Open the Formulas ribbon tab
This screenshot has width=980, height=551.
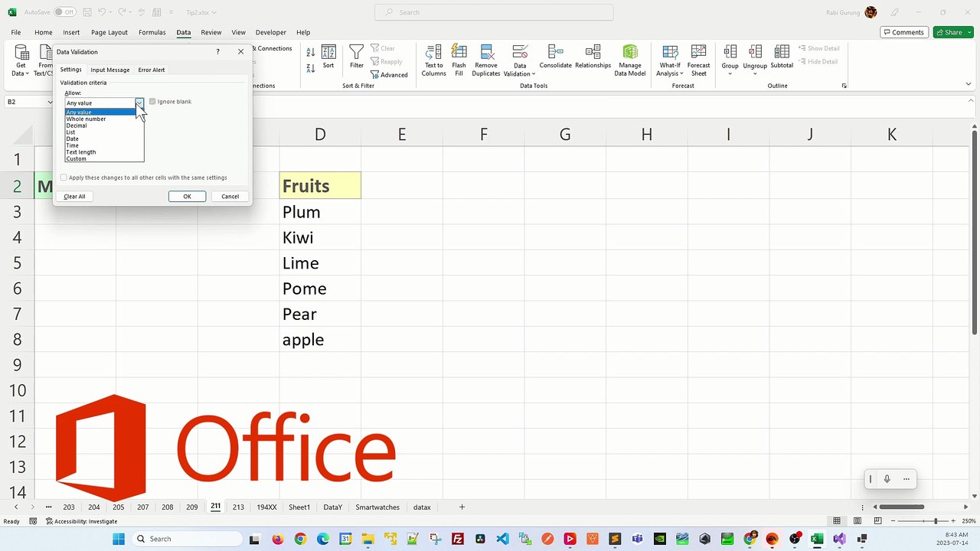152,32
